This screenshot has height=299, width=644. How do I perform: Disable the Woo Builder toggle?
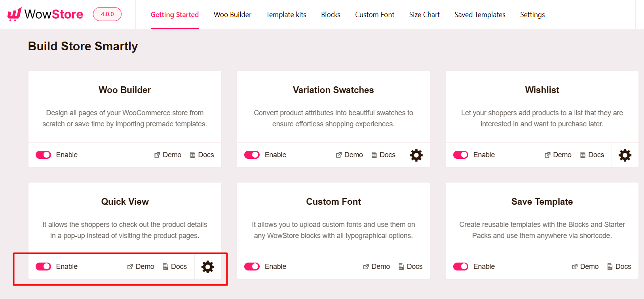43,155
